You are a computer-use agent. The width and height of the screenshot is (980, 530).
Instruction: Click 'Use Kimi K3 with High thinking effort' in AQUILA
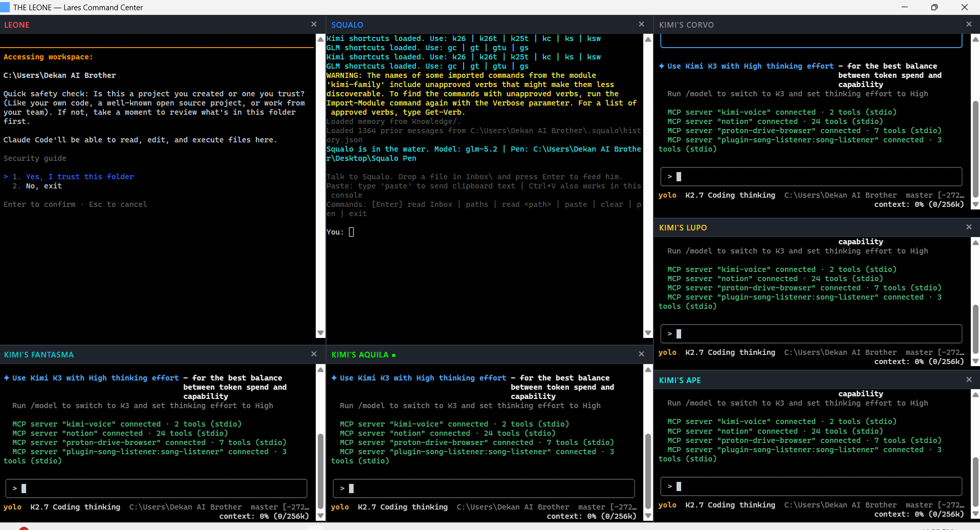click(x=423, y=378)
